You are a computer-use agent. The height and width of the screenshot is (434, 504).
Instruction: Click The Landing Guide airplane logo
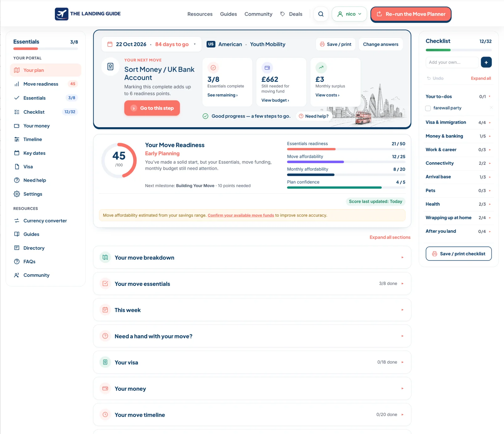tap(61, 14)
